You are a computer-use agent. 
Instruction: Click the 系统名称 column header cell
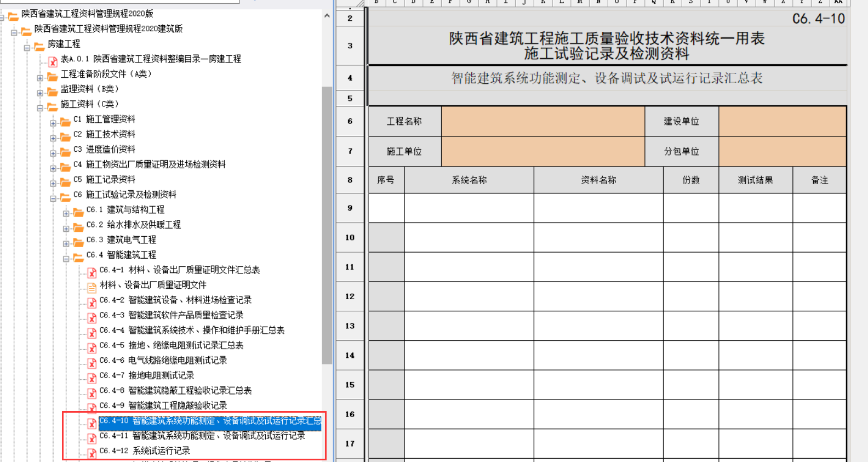[469, 180]
